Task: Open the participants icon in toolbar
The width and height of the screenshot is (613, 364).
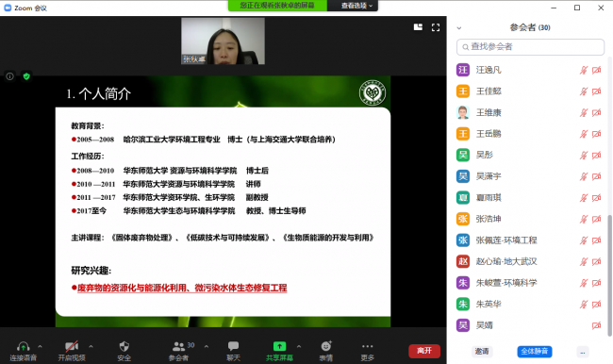Action: click(x=178, y=346)
